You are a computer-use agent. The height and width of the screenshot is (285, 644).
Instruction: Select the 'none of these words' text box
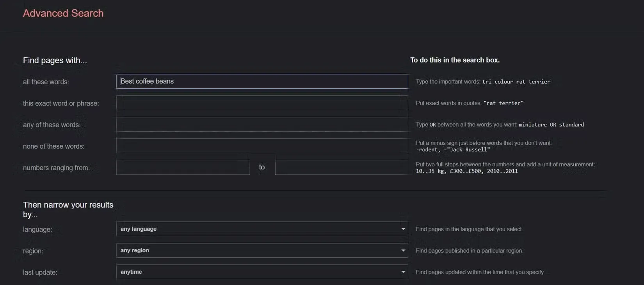coord(262,146)
